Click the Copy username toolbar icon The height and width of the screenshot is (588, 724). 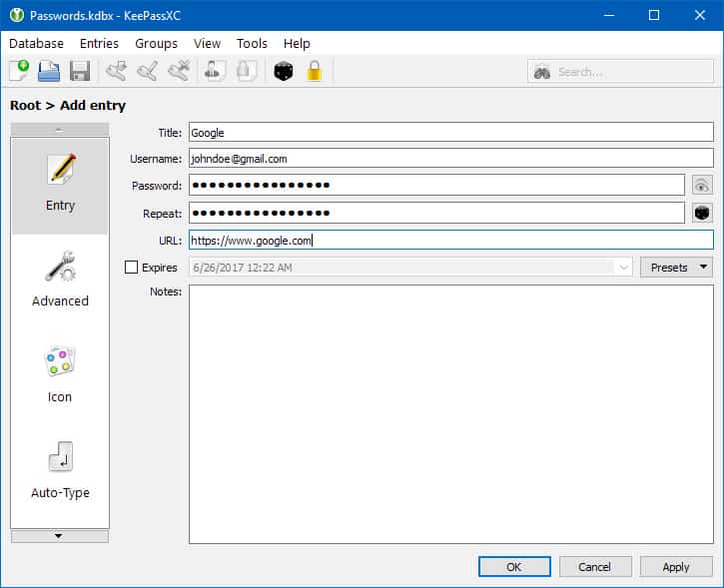(214, 71)
